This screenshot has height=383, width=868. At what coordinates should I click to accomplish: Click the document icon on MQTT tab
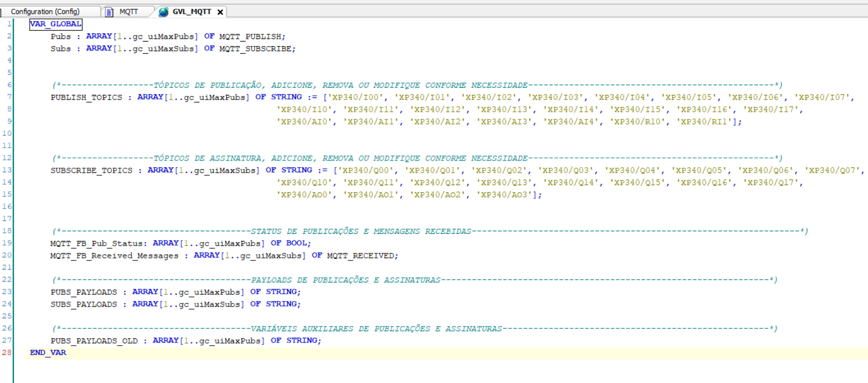[x=109, y=12]
